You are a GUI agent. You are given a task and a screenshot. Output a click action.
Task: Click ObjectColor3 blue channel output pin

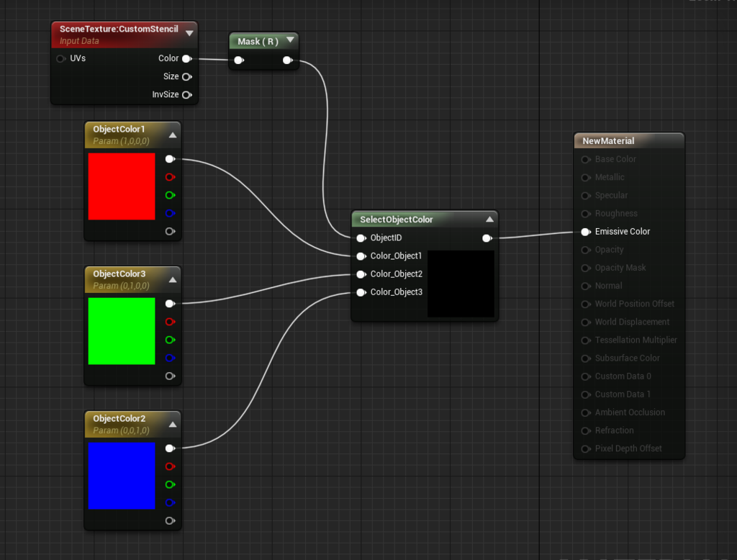[x=170, y=358]
